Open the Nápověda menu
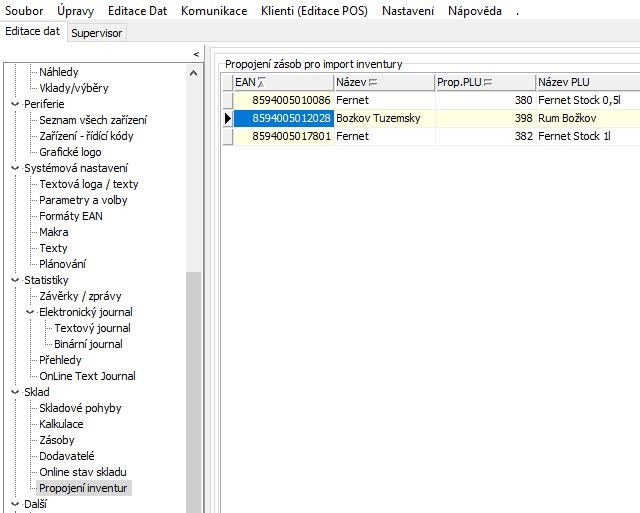This screenshot has height=513, width=640. [x=475, y=10]
